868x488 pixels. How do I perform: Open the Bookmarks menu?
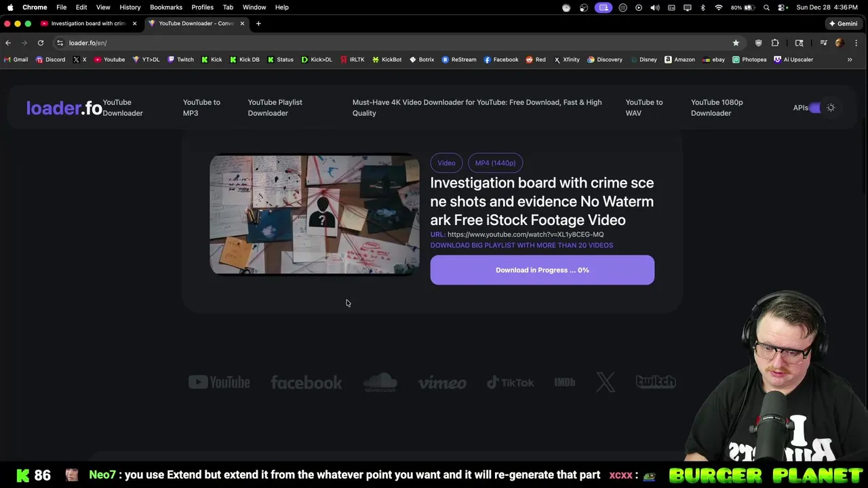(x=166, y=7)
